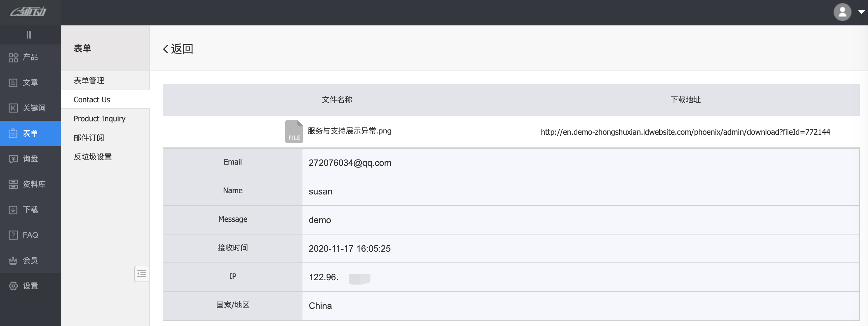Viewport: 868px width, 326px height.
Task: Open Product Inquiry form menu item
Action: click(99, 119)
